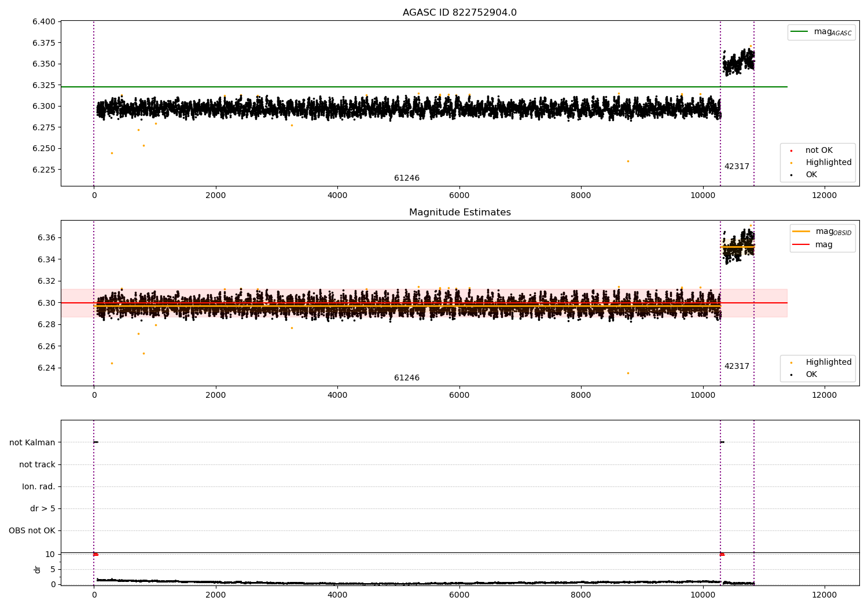Click the 6.250 y-axis tick label

click(44, 149)
